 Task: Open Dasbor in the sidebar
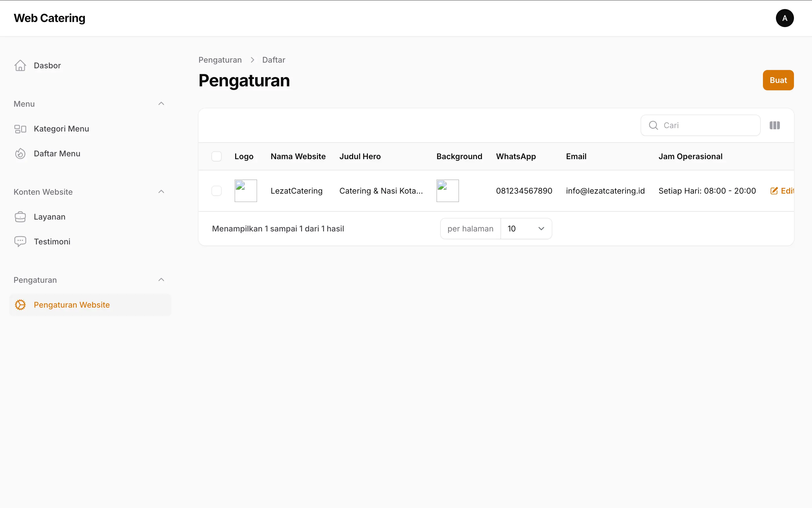(90, 65)
